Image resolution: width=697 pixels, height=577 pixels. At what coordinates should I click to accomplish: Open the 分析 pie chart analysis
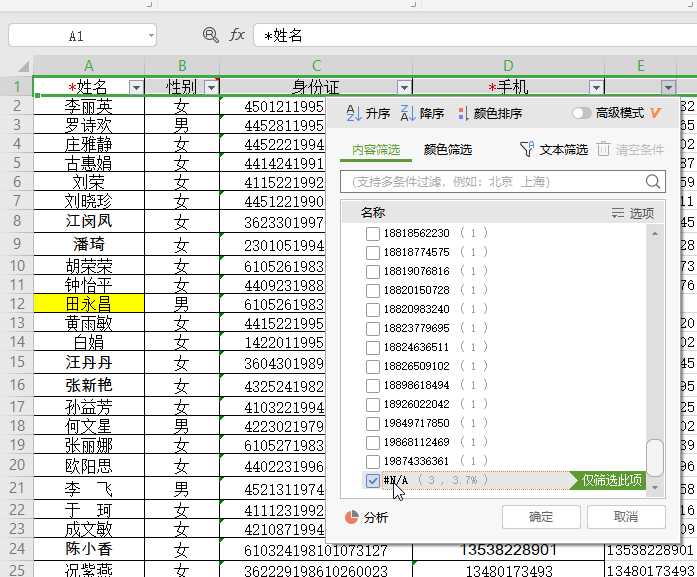pos(351,517)
